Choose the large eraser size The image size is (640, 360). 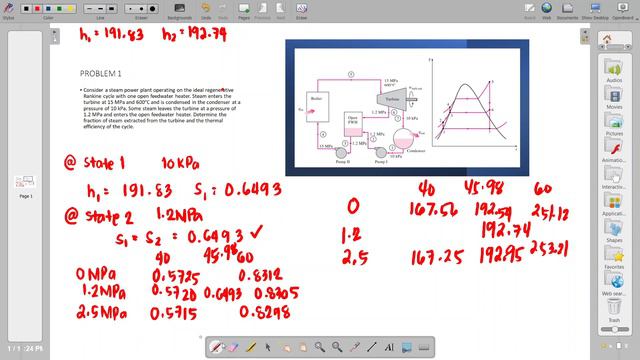pyautogui.click(x=152, y=8)
